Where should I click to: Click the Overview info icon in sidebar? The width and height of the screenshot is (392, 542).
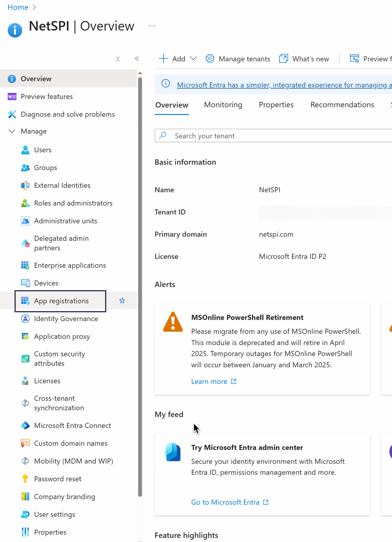tap(12, 79)
